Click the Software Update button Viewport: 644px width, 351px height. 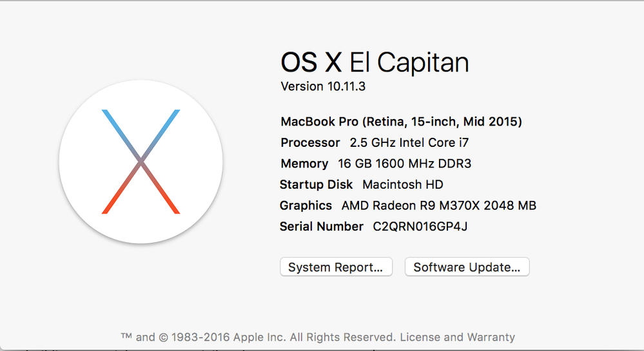click(467, 267)
